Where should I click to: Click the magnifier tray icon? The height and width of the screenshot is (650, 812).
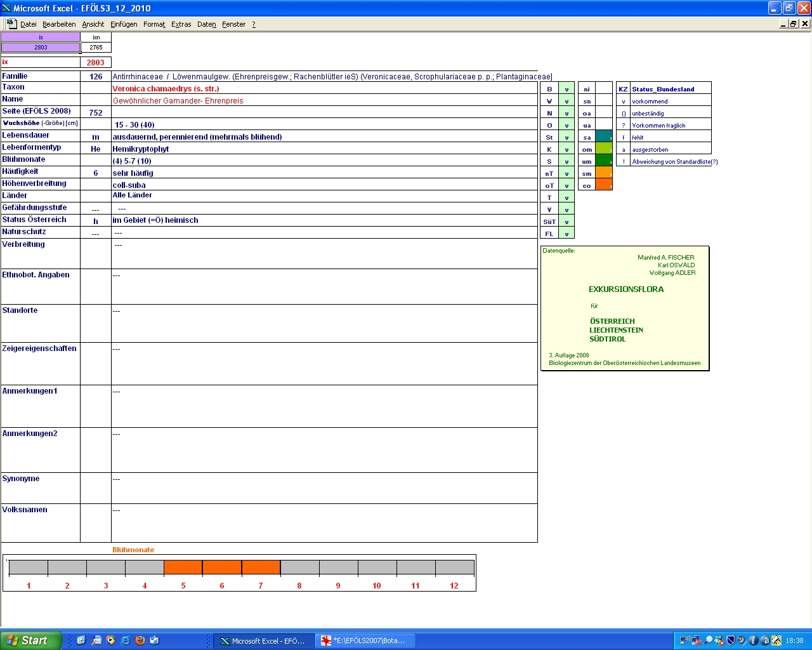coord(708,640)
